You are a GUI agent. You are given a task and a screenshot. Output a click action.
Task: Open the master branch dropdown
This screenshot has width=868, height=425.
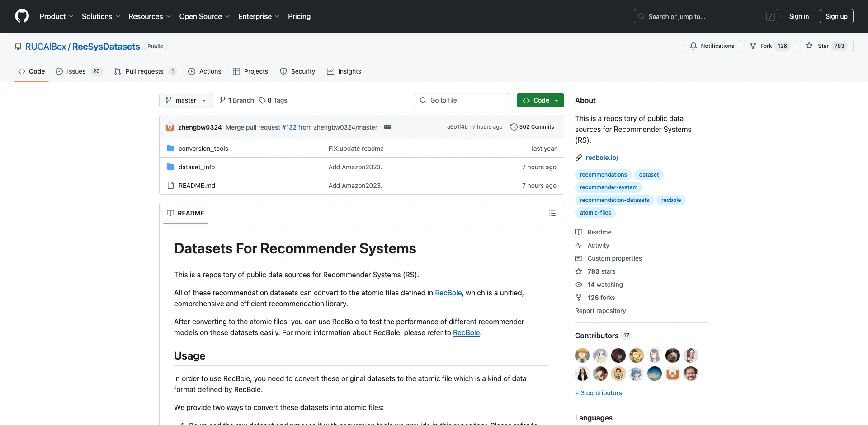click(x=186, y=100)
